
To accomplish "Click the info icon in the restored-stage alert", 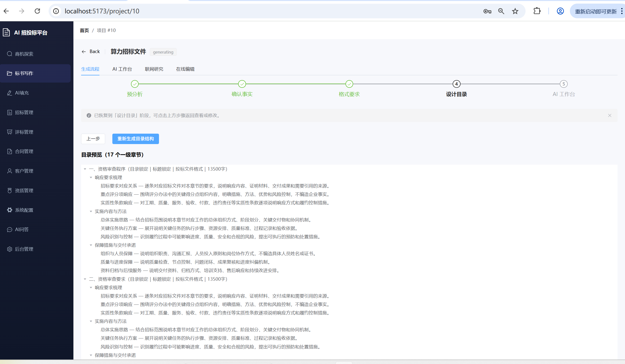I will (89, 116).
